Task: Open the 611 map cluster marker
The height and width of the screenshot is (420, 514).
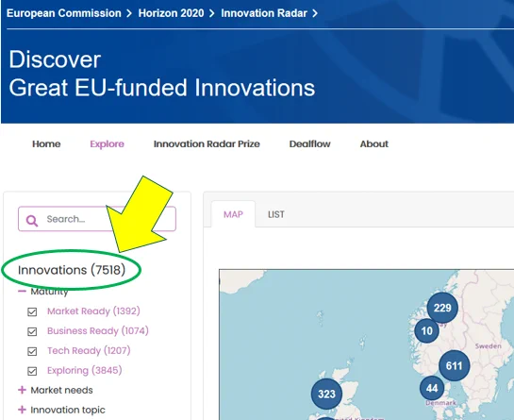Action: pyautogui.click(x=454, y=365)
